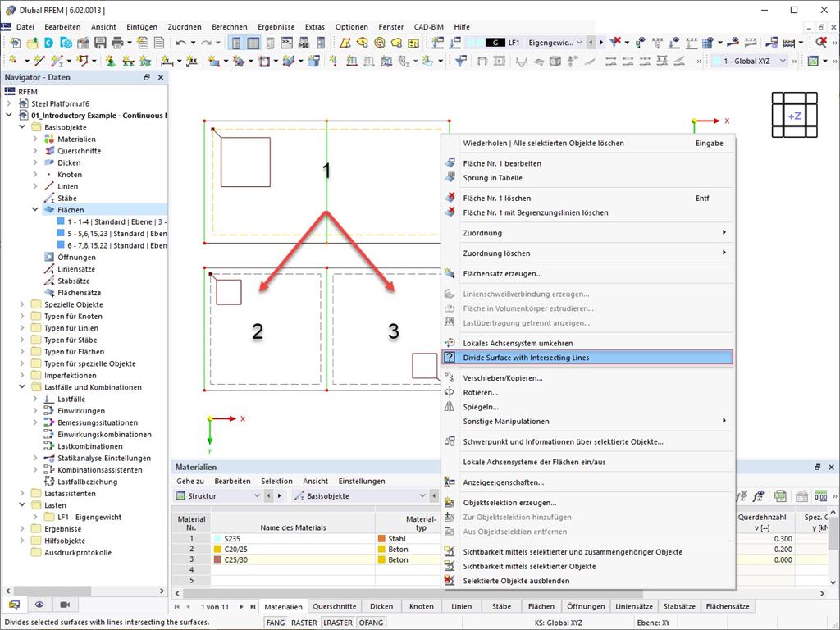Click Gehe zu in Materialien panel
This screenshot has width=840, height=630.
pyautogui.click(x=190, y=481)
